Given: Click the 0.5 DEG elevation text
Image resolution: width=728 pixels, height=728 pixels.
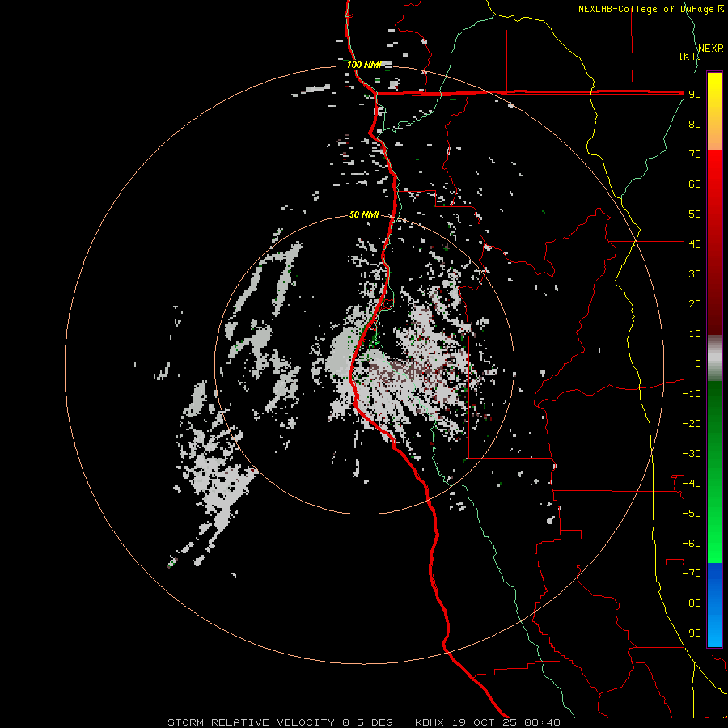Looking at the screenshot, I should [367, 722].
